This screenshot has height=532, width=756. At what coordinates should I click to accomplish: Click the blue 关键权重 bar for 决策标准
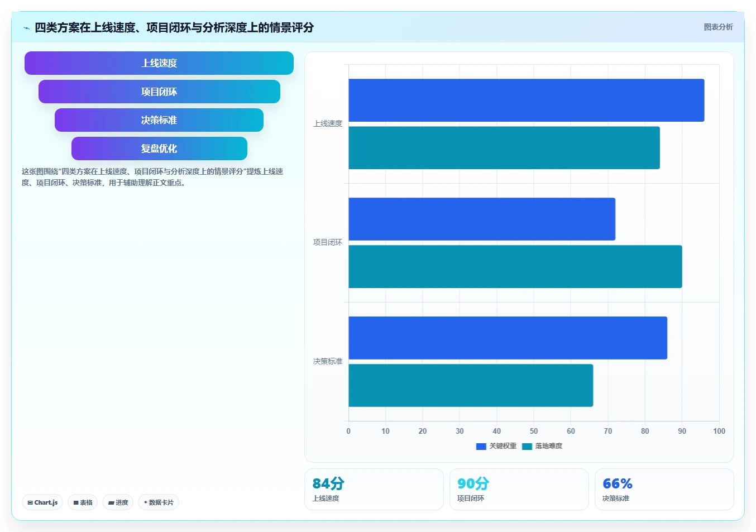(x=508, y=338)
